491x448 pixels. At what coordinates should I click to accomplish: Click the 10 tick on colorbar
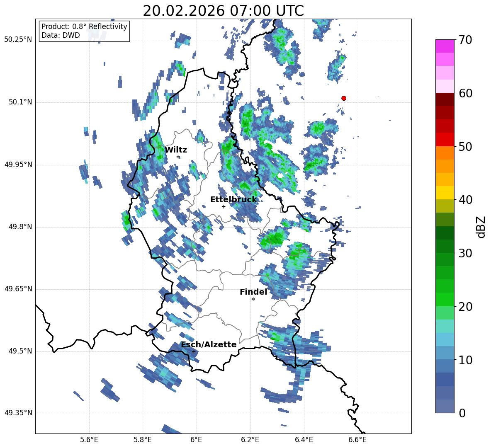465,360
